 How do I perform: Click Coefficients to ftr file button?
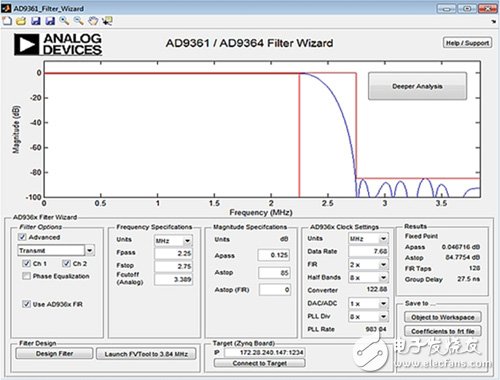pyautogui.click(x=443, y=331)
